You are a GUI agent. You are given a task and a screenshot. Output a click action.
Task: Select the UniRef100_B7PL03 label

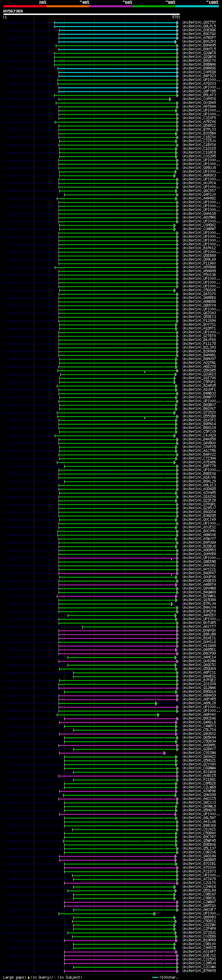pyautogui.click(x=199, y=129)
